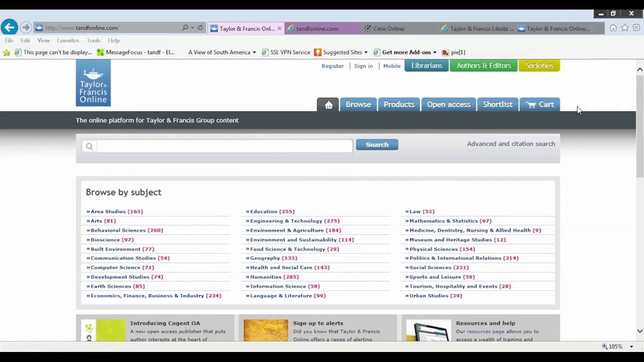The height and width of the screenshot is (362, 644).
Task: Open the resources page link
Action: pos(486,332)
